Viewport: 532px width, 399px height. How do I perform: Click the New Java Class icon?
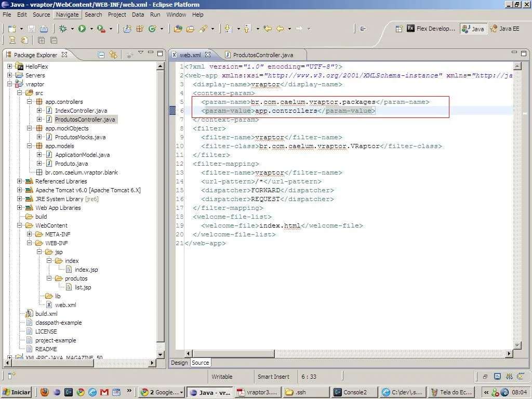coord(152,29)
